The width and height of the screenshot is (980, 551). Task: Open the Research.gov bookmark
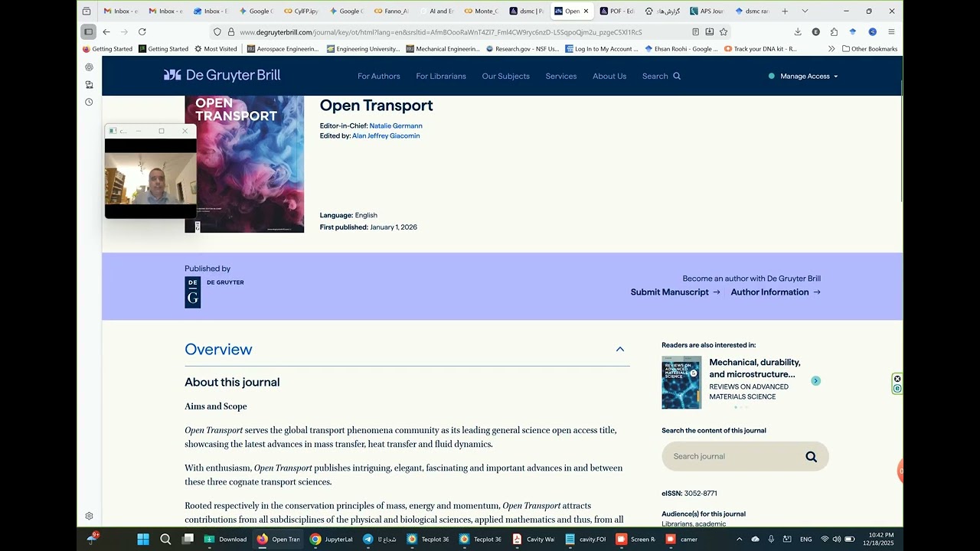click(x=521, y=49)
